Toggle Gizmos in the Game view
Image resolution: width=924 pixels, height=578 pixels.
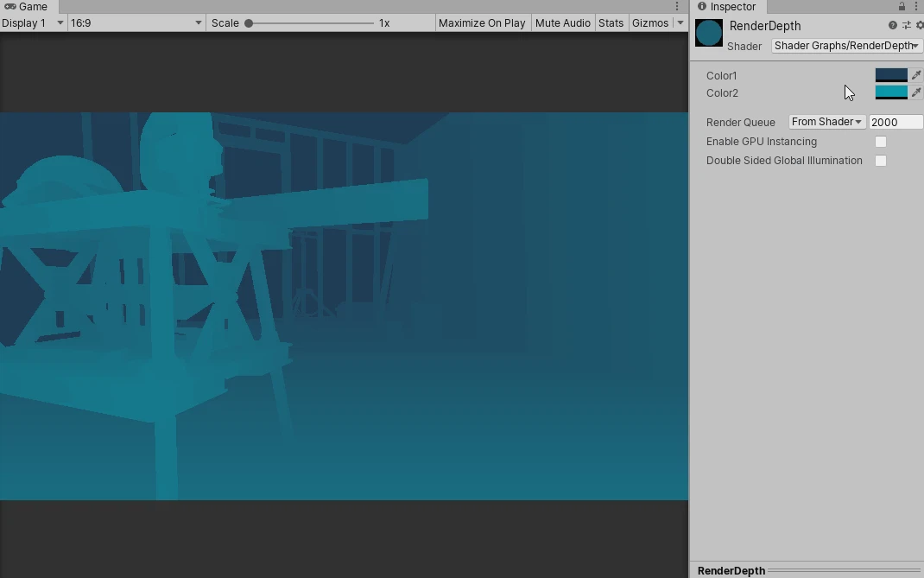coord(650,23)
